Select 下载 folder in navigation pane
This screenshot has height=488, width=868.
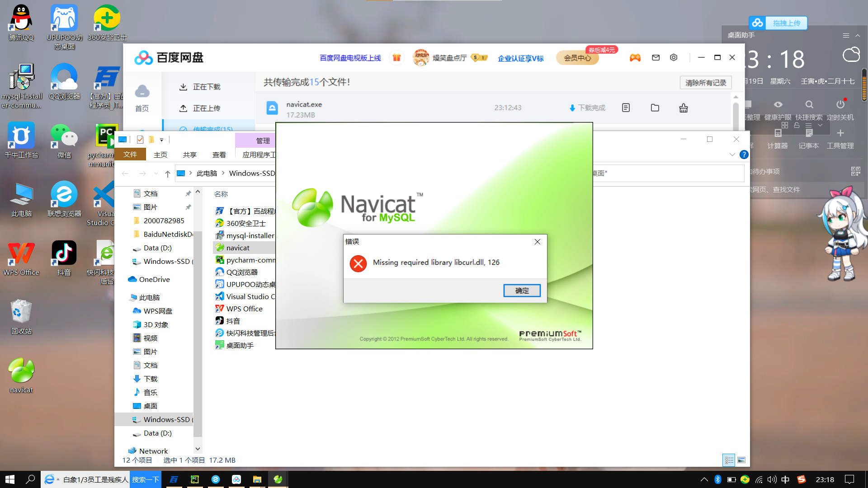pos(150,379)
